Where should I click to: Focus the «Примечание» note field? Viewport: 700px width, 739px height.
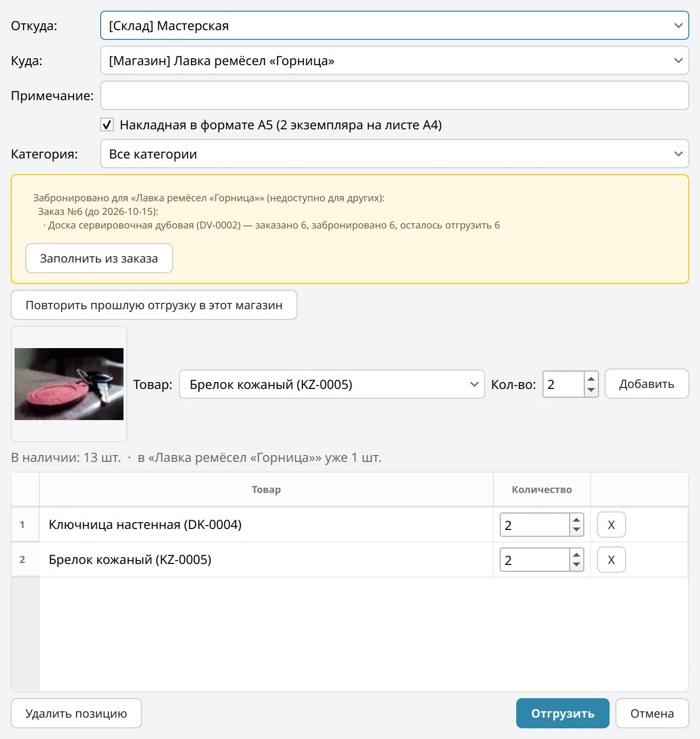394,95
